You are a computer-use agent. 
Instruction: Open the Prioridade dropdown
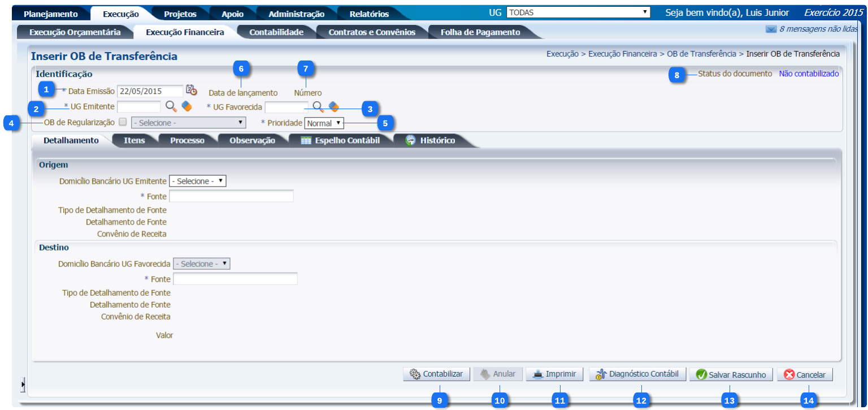point(323,123)
